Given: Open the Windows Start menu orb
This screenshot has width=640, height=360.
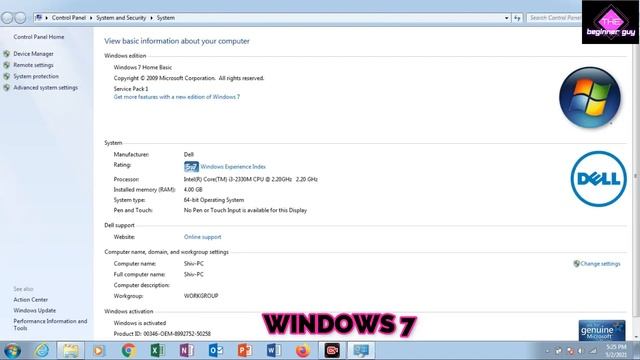Looking at the screenshot, I should click(x=12, y=351).
